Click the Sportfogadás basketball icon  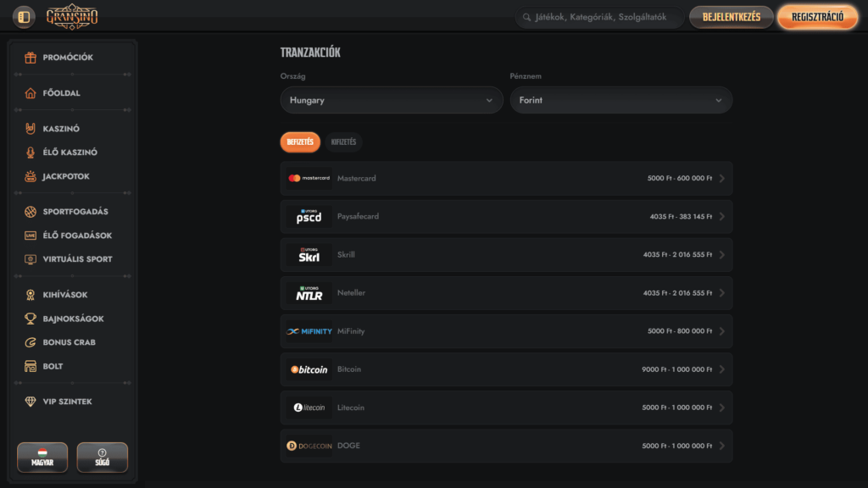pyautogui.click(x=31, y=212)
